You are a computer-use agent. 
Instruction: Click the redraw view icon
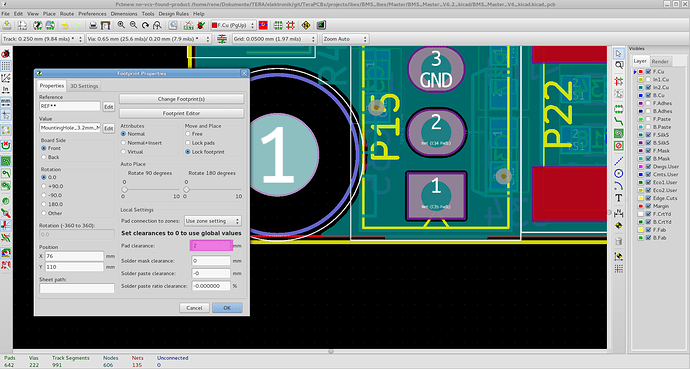[145, 26]
